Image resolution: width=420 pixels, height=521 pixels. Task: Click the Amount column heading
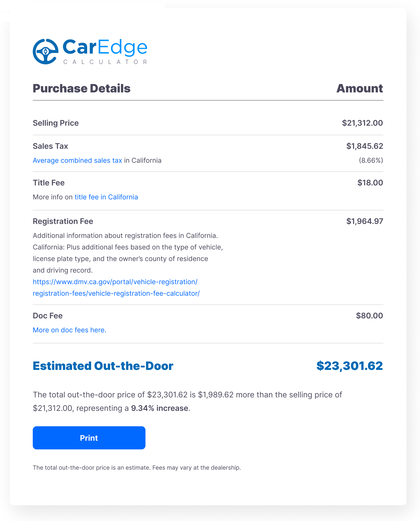tap(359, 88)
